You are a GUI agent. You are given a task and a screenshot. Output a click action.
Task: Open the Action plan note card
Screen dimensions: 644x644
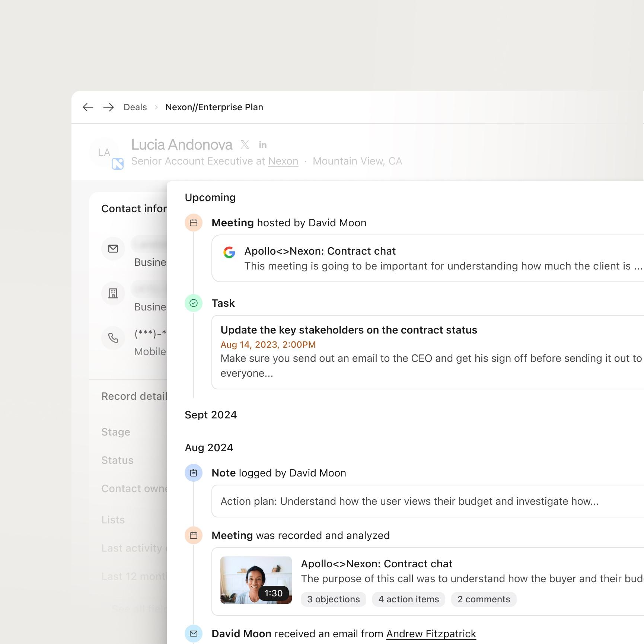coord(428,501)
